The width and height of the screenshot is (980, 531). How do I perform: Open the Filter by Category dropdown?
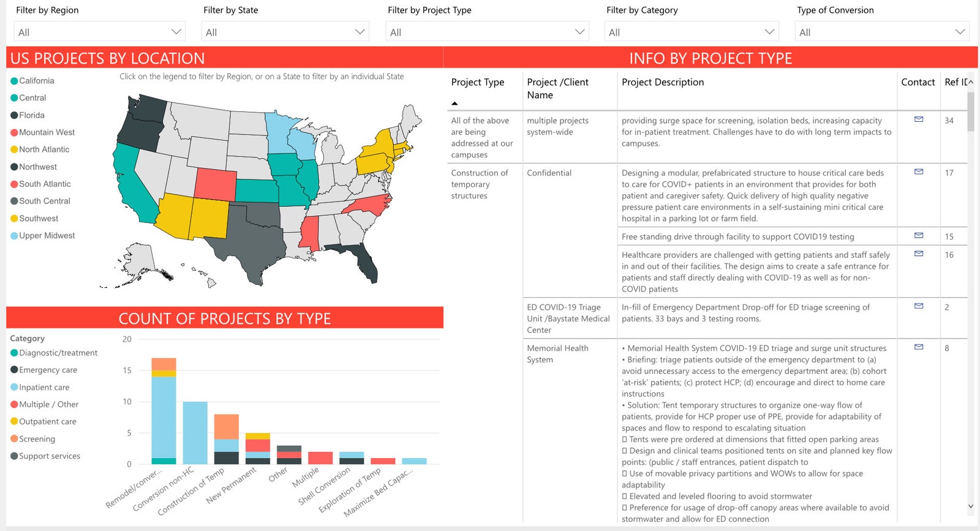click(x=692, y=32)
